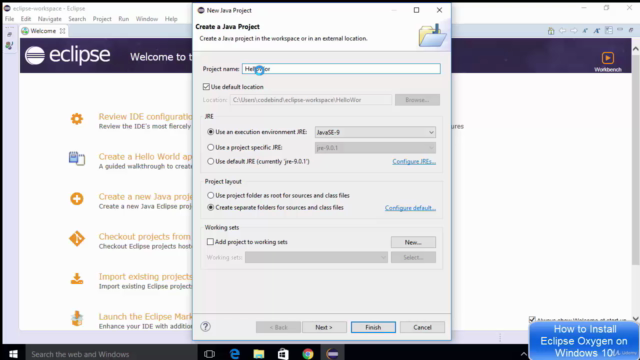Restore the Welcome view from toolbar
This screenshot has height=360, width=640.
coord(631,30)
